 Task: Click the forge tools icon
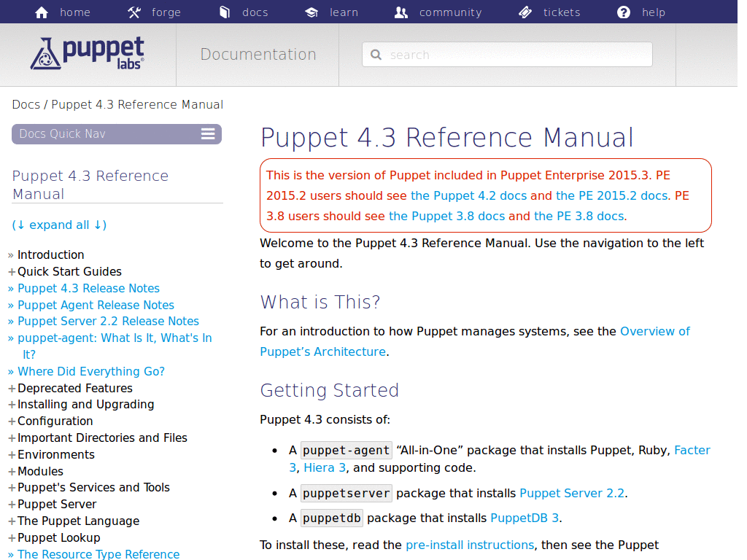(x=134, y=12)
